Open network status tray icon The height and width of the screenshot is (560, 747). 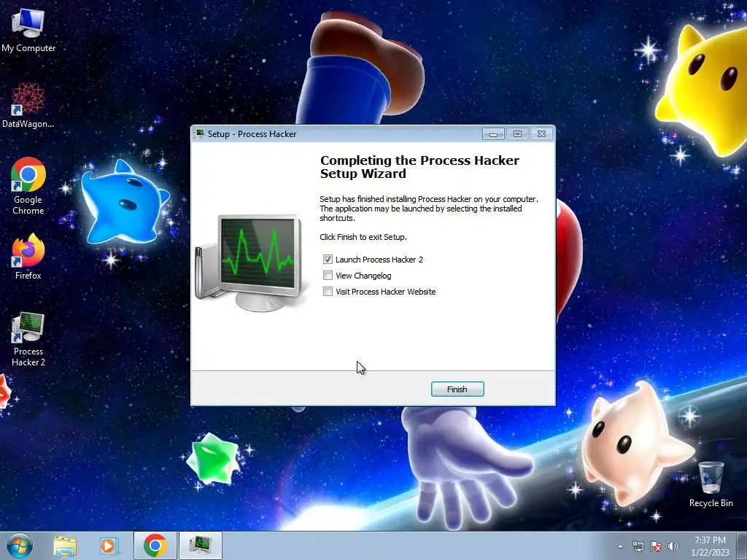tap(638, 546)
